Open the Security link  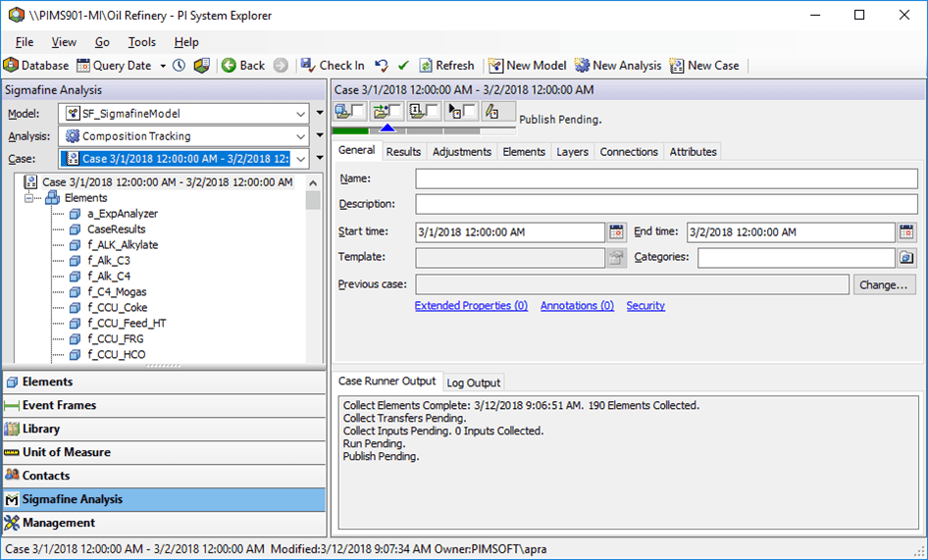pyautogui.click(x=645, y=305)
